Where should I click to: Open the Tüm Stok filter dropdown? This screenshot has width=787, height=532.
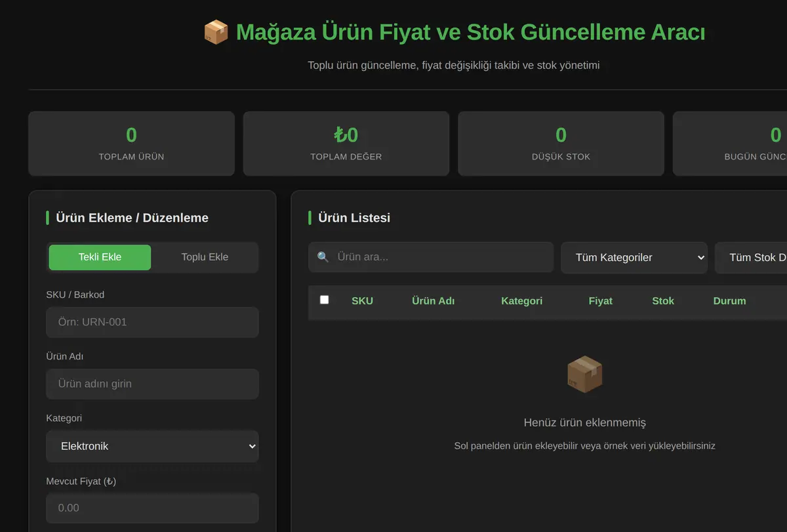tap(751, 258)
